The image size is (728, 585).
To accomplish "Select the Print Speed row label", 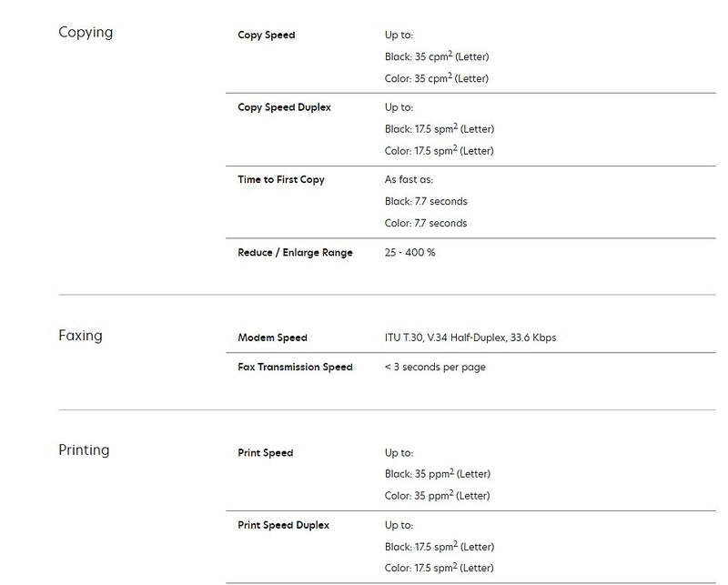I will pyautogui.click(x=266, y=453).
